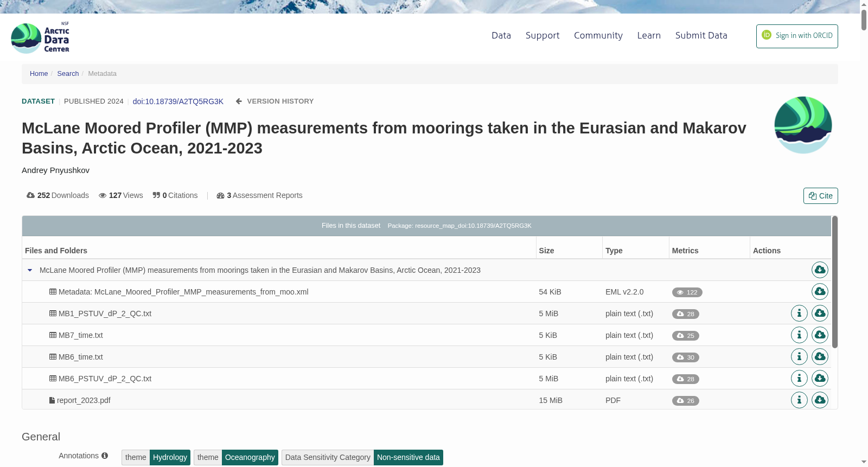Screen dimensions: 868x467
Task: Click the file table scrollbar
Action: click(835, 282)
